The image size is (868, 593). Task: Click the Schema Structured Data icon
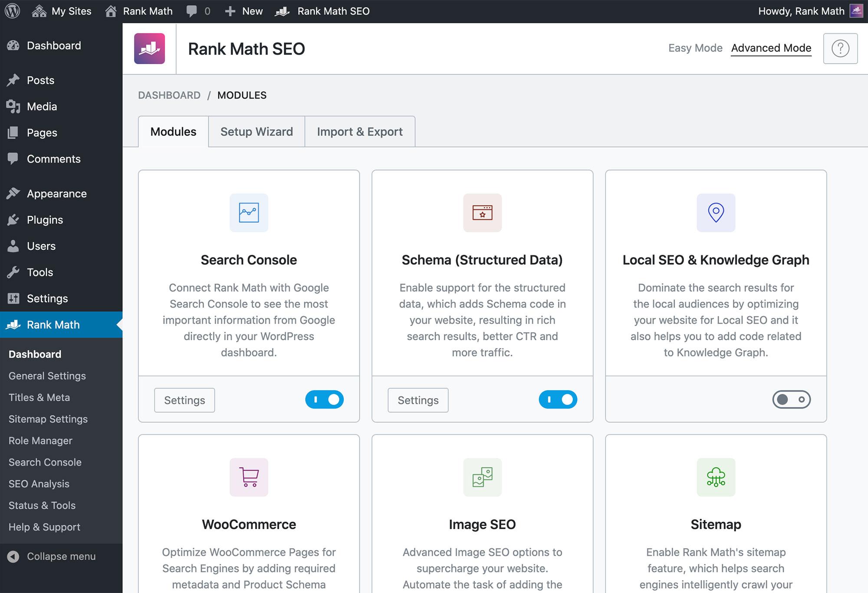click(481, 212)
